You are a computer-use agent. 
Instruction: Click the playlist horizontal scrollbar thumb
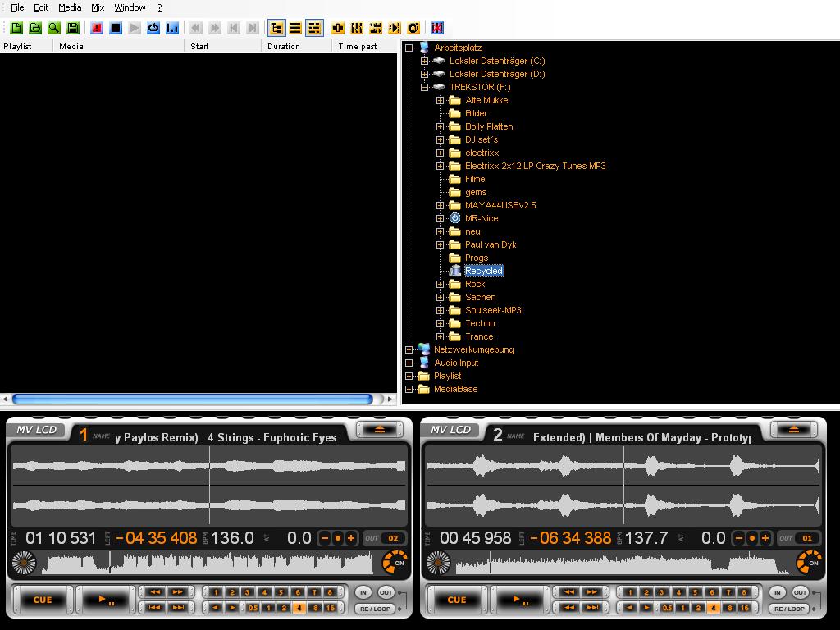coord(193,399)
